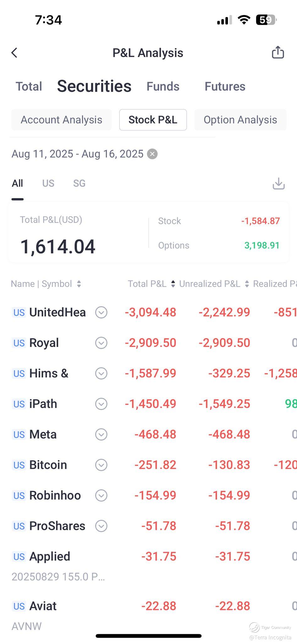Expand the UnitedHealth row details
Screen dimensions: 297x644
pyautogui.click(x=101, y=313)
